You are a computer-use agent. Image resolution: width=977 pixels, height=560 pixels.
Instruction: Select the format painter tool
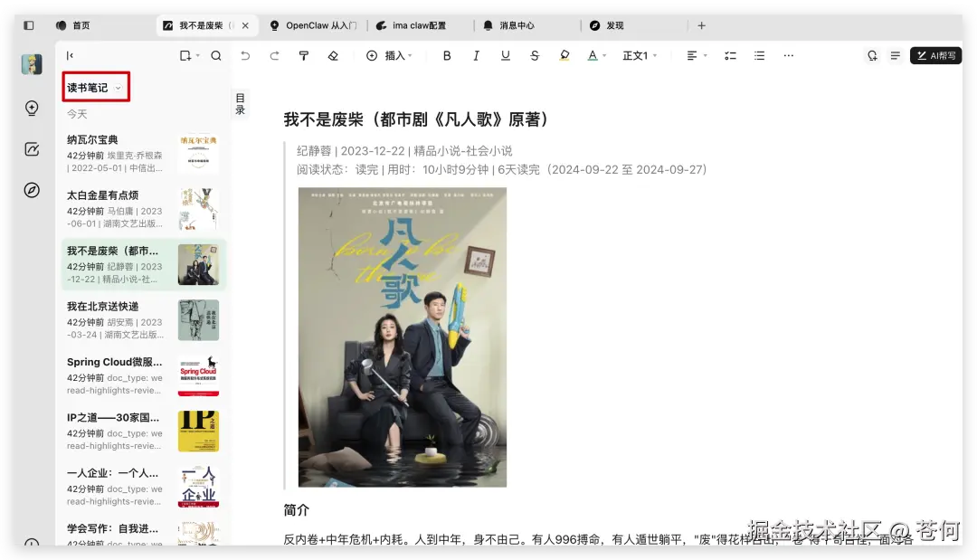[x=303, y=55]
